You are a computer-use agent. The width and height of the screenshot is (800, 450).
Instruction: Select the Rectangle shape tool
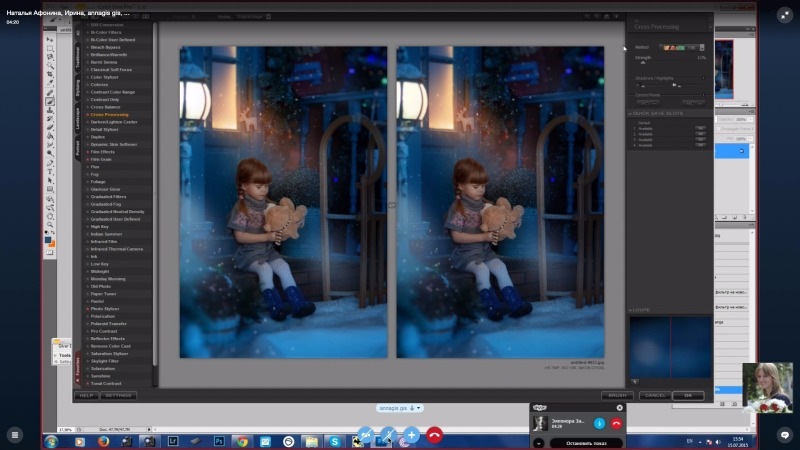pos(49,189)
